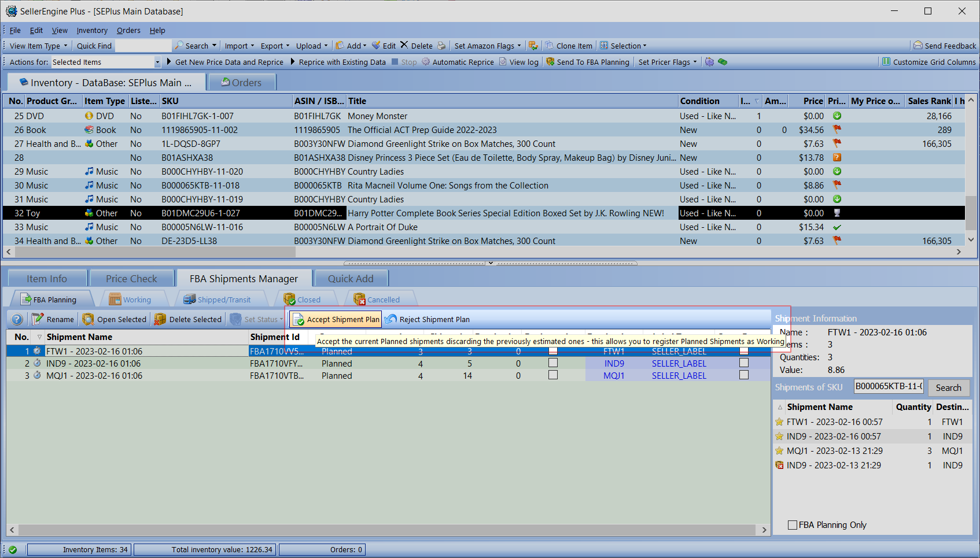The width and height of the screenshot is (980, 558).
Task: Click the Rename shipment pencil icon
Action: pyautogui.click(x=38, y=319)
